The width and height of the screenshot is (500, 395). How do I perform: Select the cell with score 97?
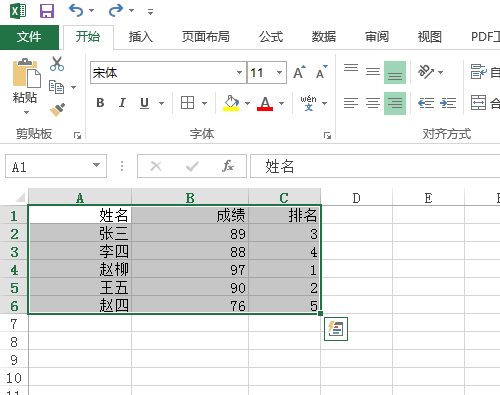click(190, 269)
